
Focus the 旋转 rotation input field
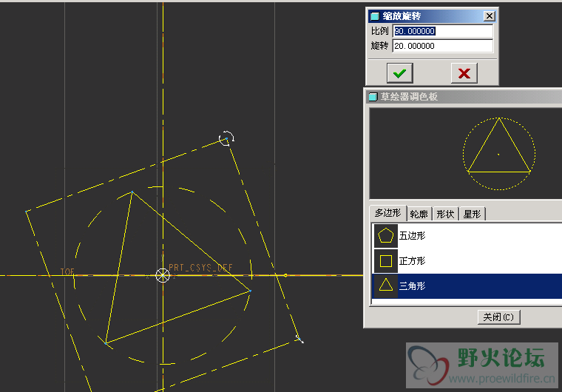point(442,46)
